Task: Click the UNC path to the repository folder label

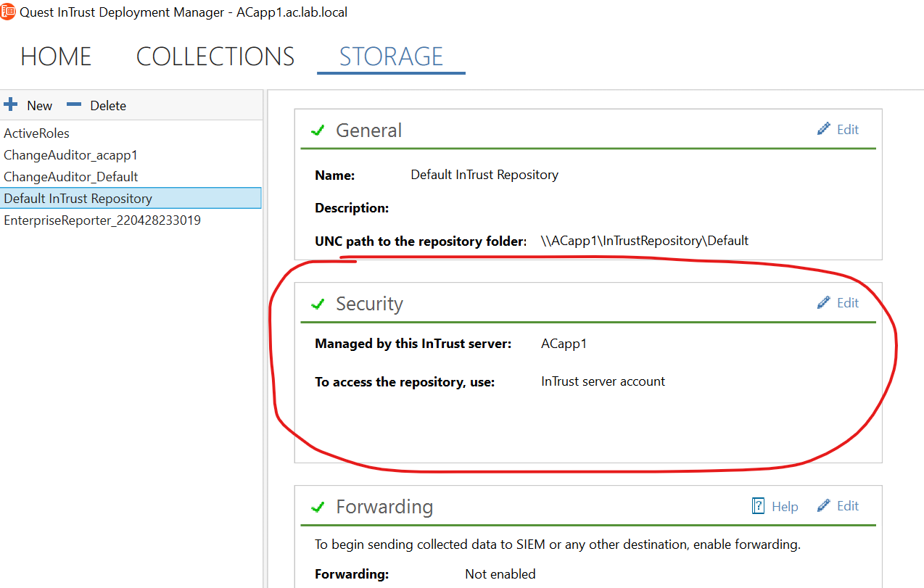Action: (421, 241)
